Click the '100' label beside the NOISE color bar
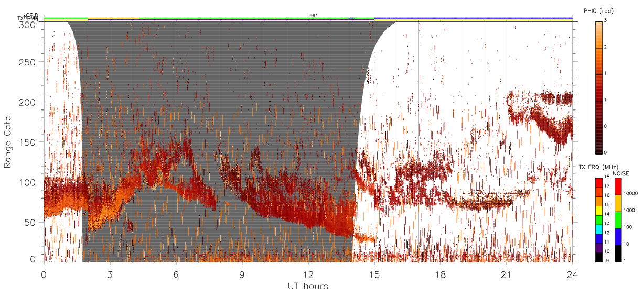The width and height of the screenshot is (644, 297). click(x=628, y=227)
